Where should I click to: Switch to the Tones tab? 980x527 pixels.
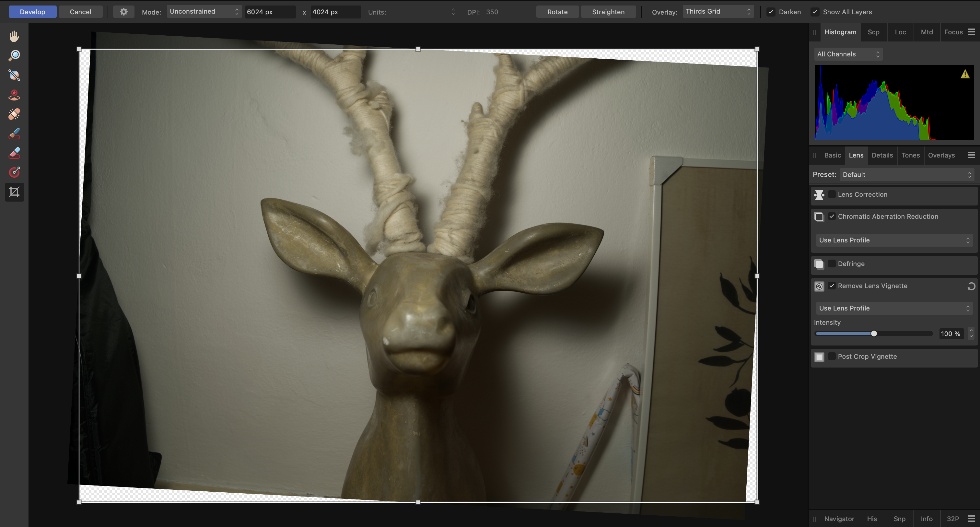coord(910,155)
